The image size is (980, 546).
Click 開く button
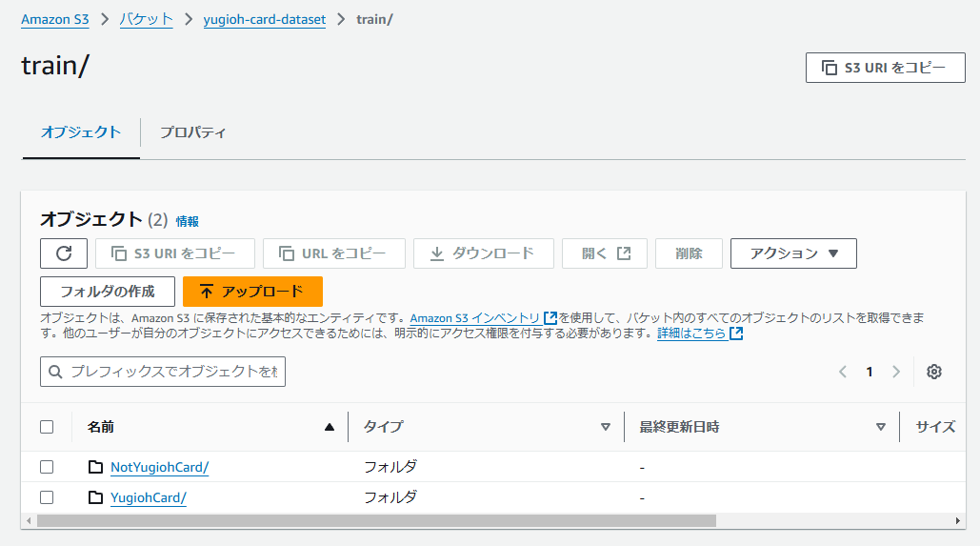pyautogui.click(x=605, y=253)
